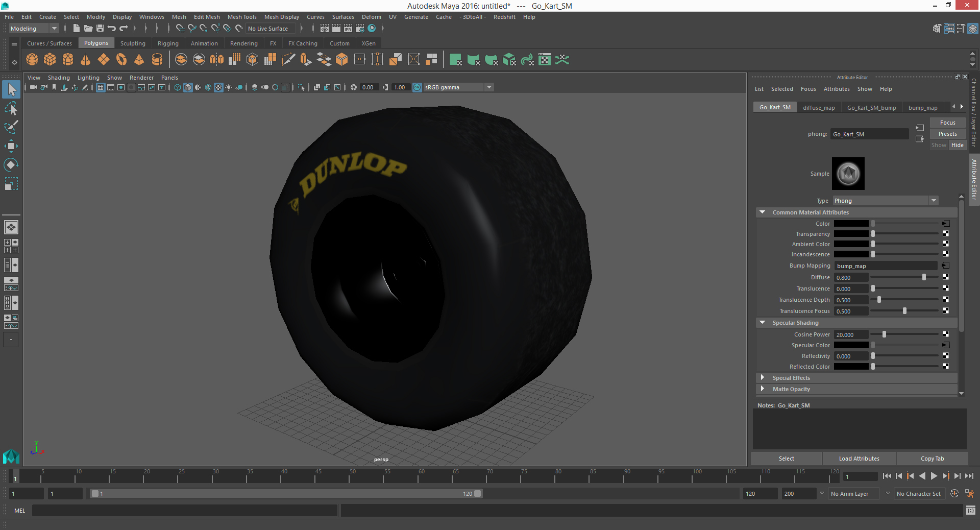980x530 pixels.
Task: Open the material Type Phong dropdown
Action: pos(886,201)
